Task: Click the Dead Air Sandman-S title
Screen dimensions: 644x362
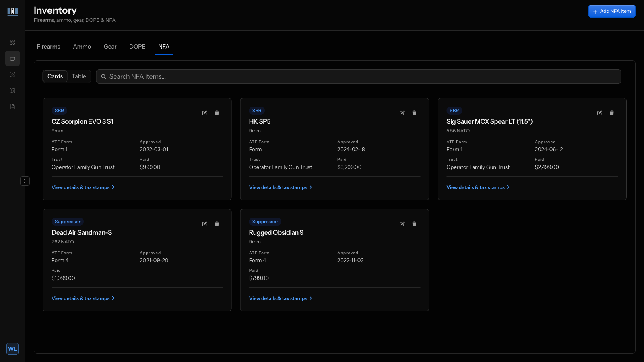Action: [x=82, y=232]
